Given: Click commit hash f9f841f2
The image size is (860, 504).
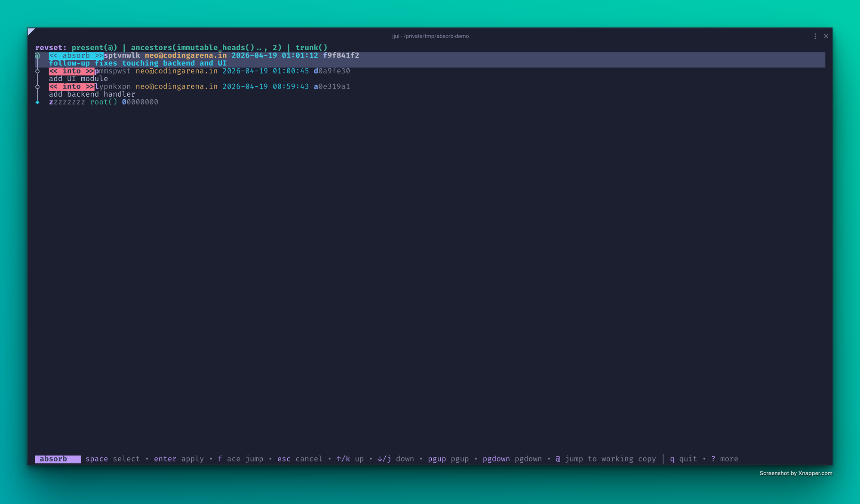Looking at the screenshot, I should [341, 55].
